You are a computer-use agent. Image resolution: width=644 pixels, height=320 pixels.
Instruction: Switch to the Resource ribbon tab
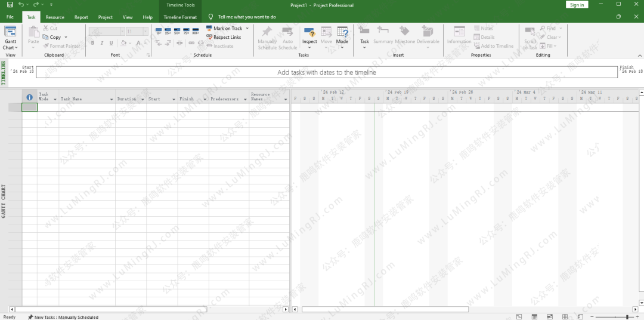tap(55, 17)
